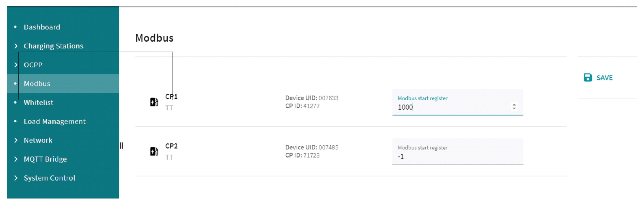The height and width of the screenshot is (203, 644).
Task: Click the Modbus register stepper arrows for CP1
Action: click(514, 106)
